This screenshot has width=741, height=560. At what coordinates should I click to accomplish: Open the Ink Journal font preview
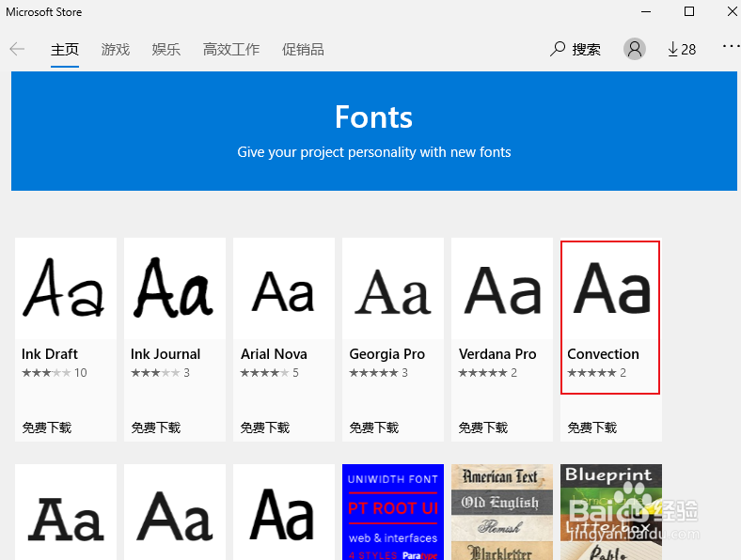175,288
